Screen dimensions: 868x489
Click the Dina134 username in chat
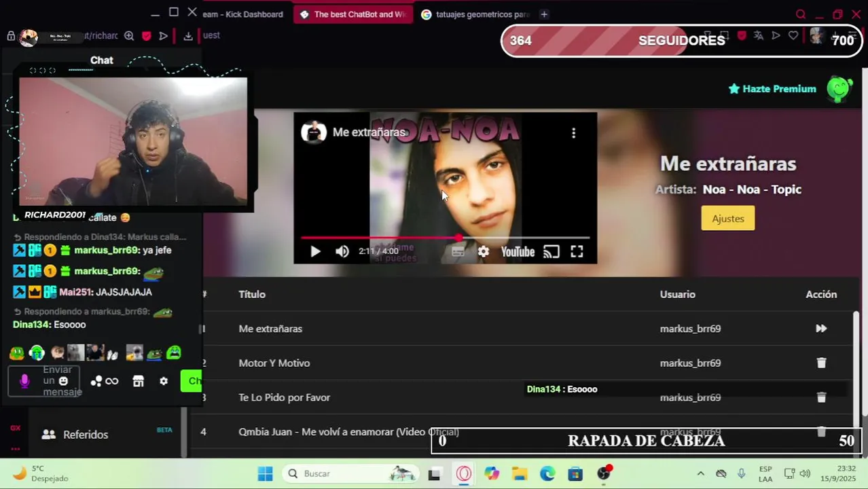[x=31, y=325]
